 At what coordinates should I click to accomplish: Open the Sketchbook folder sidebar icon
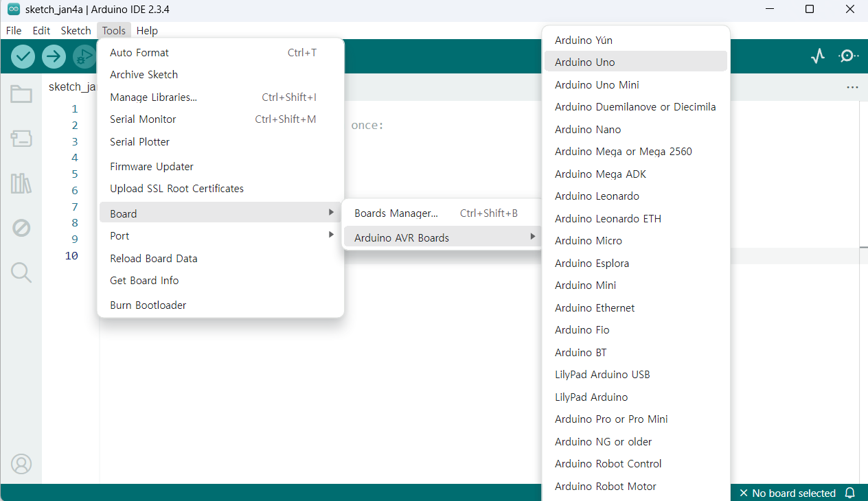click(x=21, y=95)
